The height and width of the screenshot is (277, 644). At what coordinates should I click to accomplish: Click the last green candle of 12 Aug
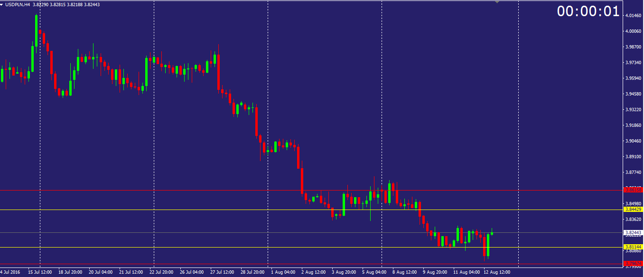click(x=492, y=233)
